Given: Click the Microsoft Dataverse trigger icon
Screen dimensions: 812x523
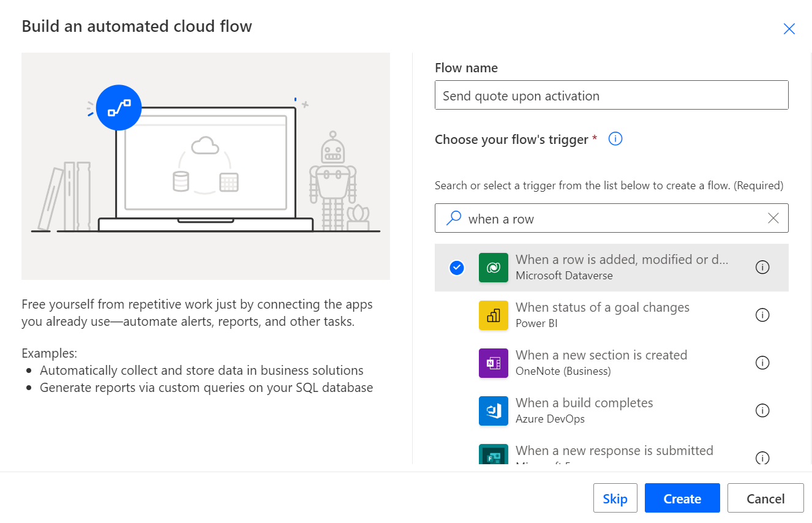Looking at the screenshot, I should 494,268.
